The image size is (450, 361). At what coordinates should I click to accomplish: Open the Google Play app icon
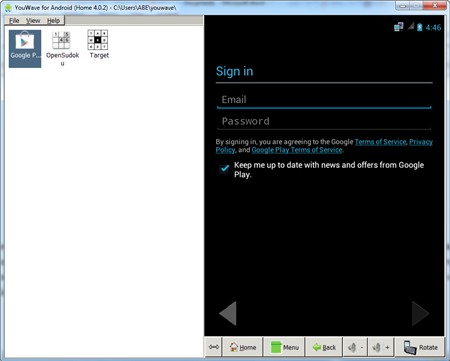point(25,49)
